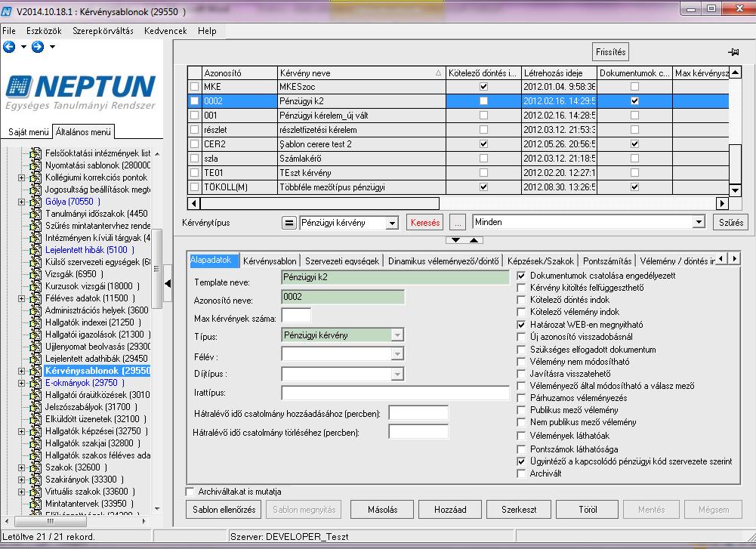Click the left tree's horizontal scrollbar thumb

(50, 521)
